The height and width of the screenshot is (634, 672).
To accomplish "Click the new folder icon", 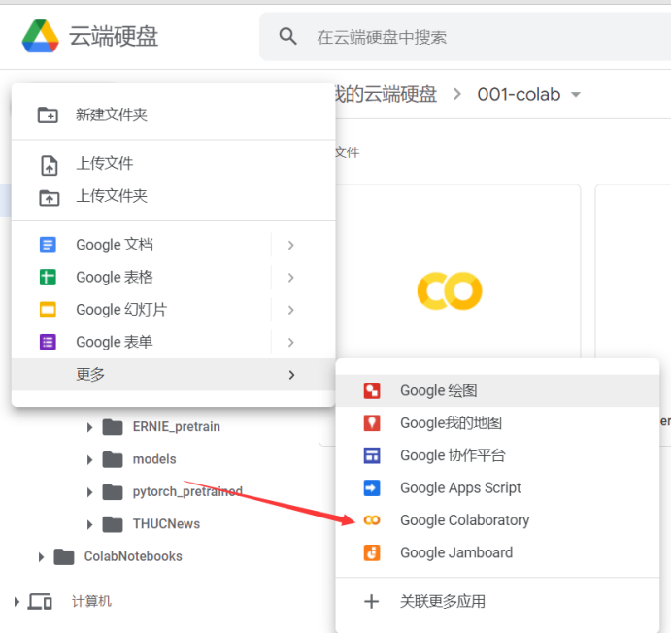I will click(48, 115).
